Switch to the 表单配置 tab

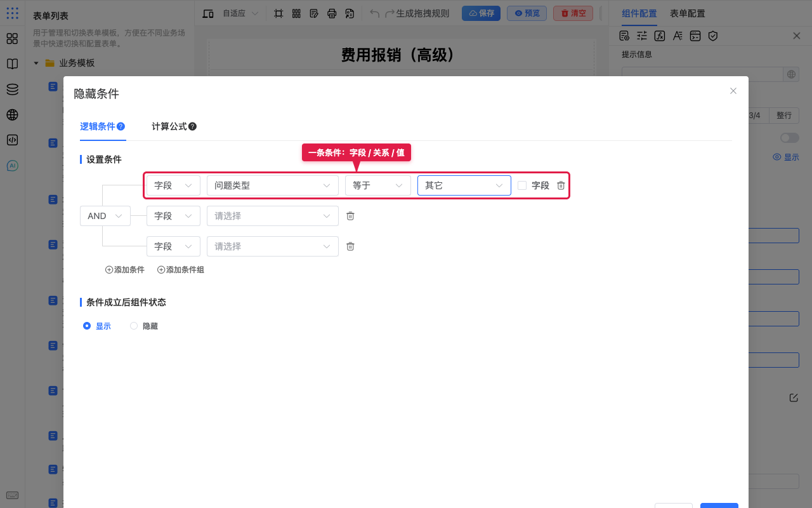click(x=688, y=13)
